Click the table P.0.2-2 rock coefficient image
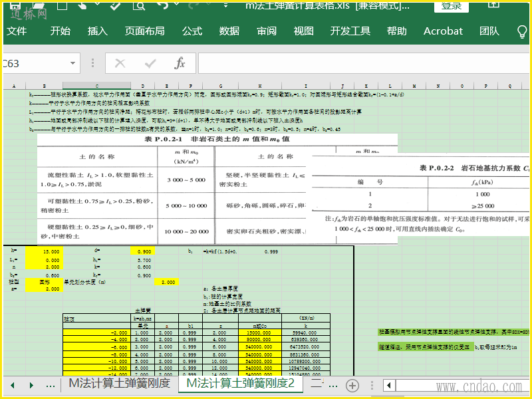The height and width of the screenshot is (399, 532). point(421,195)
